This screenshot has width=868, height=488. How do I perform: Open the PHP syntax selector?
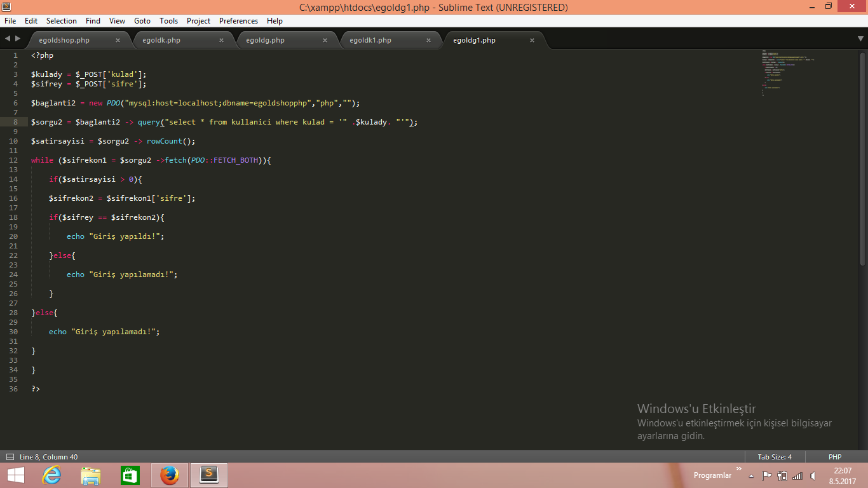835,457
